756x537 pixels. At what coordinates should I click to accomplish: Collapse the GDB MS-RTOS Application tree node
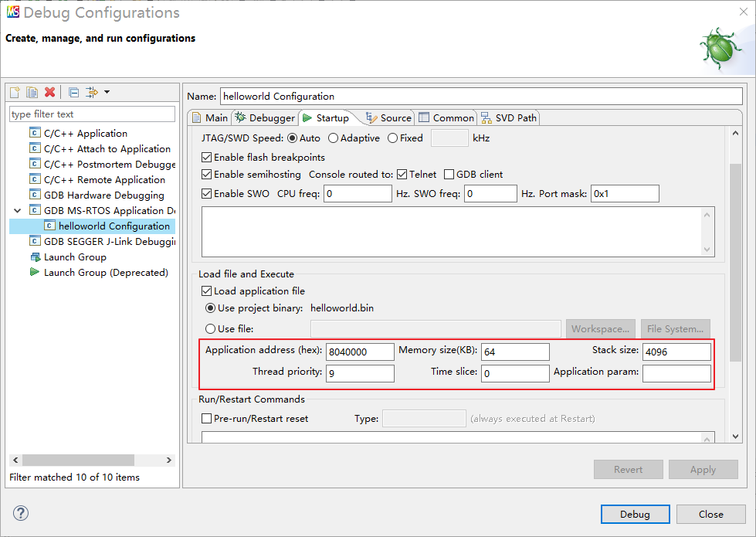[x=18, y=210]
